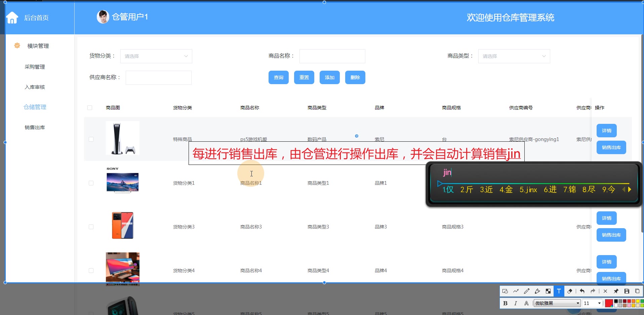Open 详情 for the ps5游戏机 row
The image size is (644, 315).
pos(607,131)
